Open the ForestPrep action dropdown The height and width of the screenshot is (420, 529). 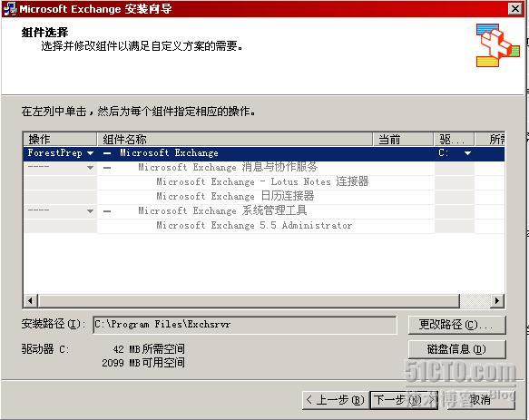point(90,153)
